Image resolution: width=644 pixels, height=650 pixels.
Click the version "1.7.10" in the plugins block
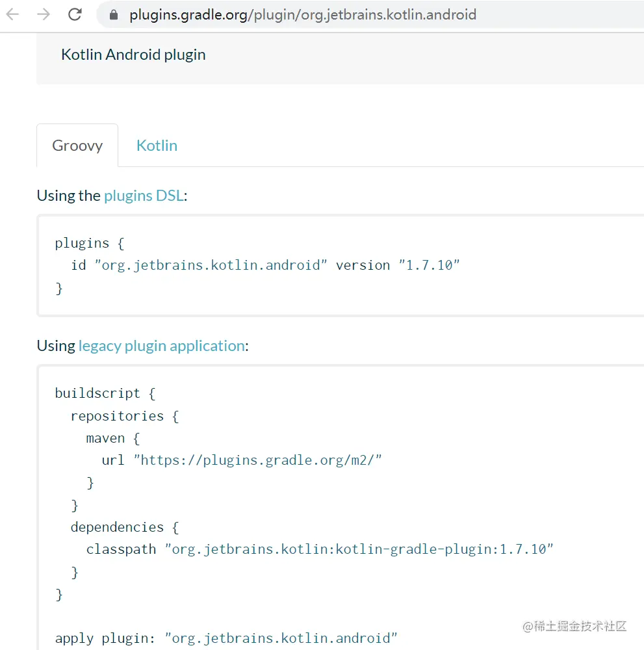430,265
